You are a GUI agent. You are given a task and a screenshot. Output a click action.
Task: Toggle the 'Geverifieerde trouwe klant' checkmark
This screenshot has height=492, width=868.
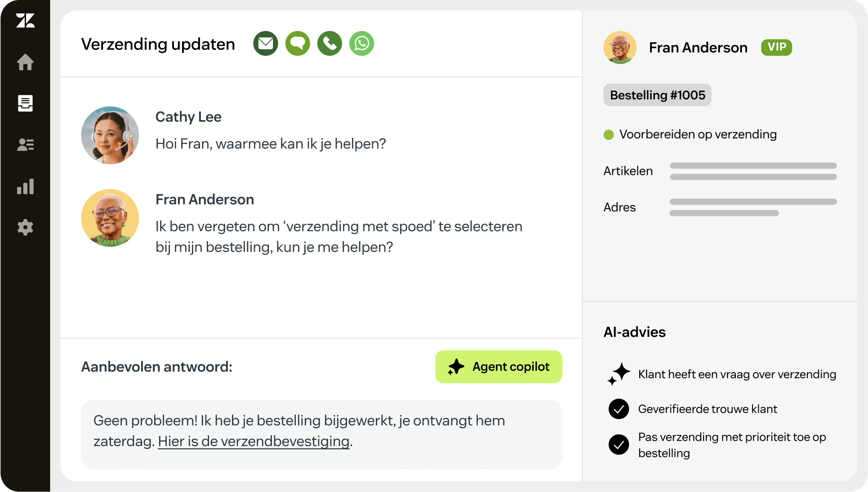point(619,409)
